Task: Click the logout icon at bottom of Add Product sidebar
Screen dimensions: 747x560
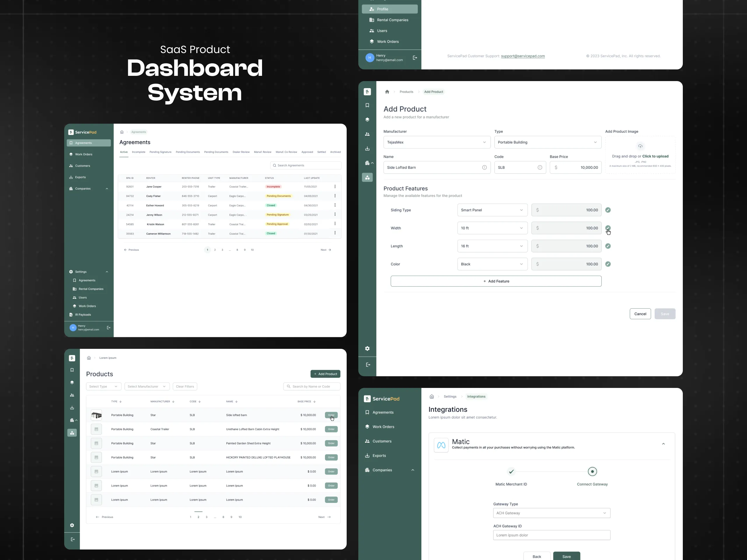Action: tap(368, 365)
